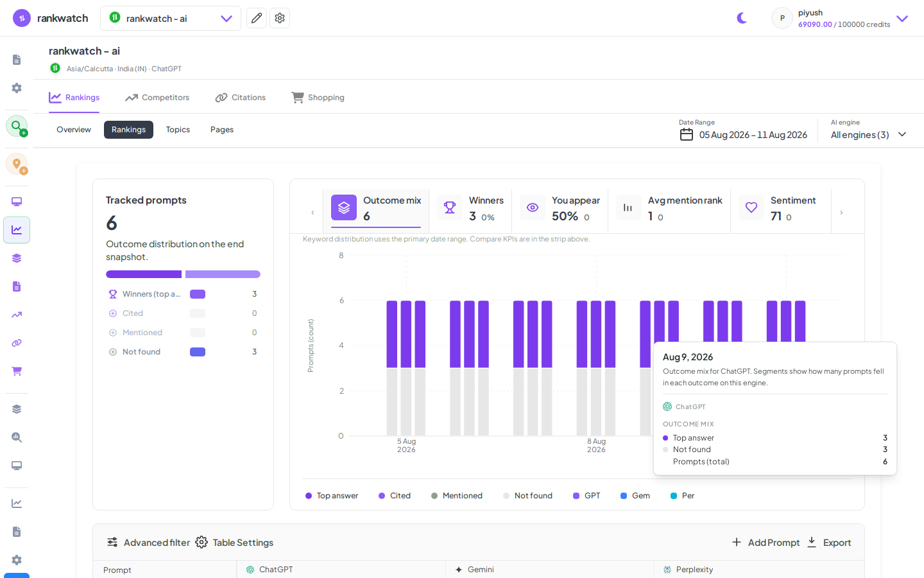Screen dimensions: 924x578
Task: Expand the user account chevron
Action: point(902,19)
